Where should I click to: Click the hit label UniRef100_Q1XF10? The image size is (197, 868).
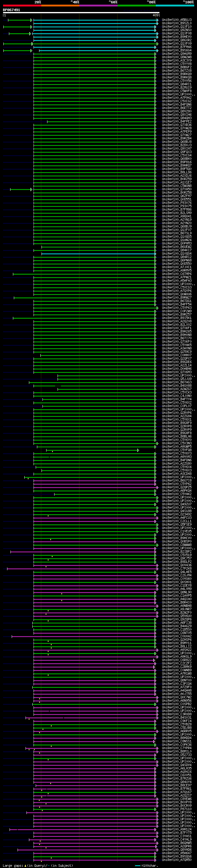(177, 26)
